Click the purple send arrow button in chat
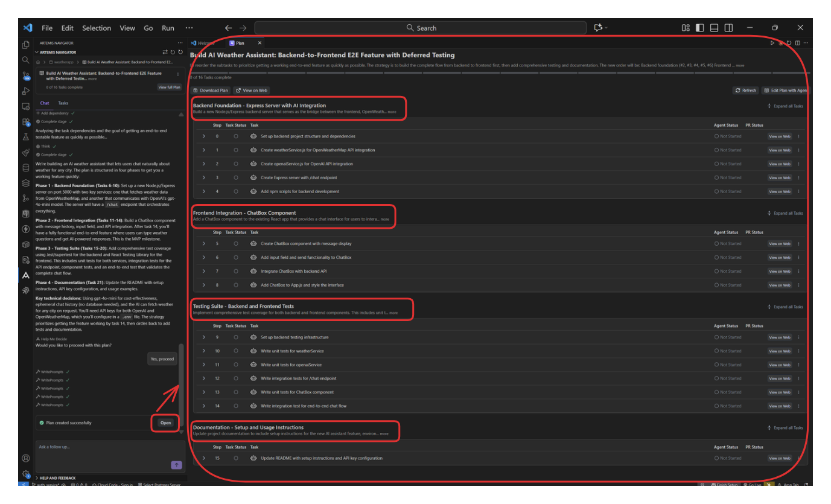The width and height of the screenshot is (831, 504). [176, 465]
